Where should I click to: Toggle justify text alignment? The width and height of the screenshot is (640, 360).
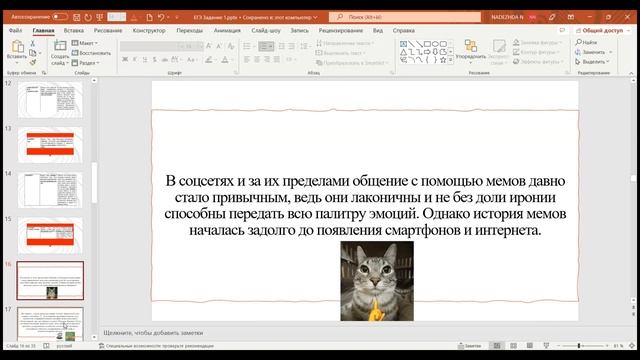(x=277, y=60)
